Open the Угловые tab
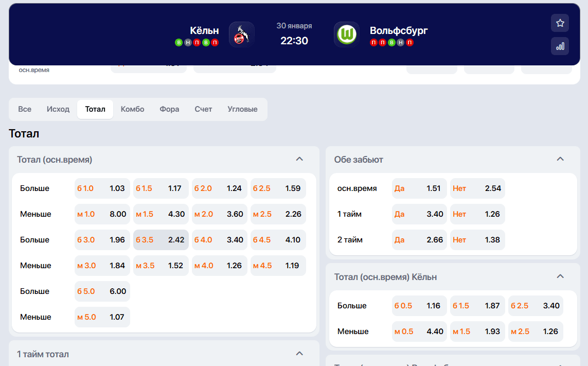Image resolution: width=588 pixels, height=366 pixels. pyautogui.click(x=242, y=109)
